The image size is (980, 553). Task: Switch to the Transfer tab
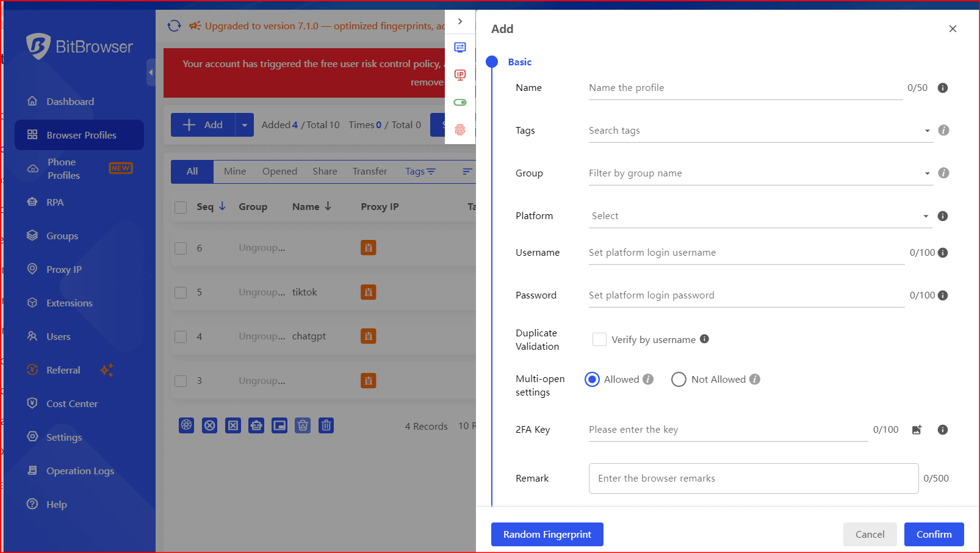(x=370, y=172)
